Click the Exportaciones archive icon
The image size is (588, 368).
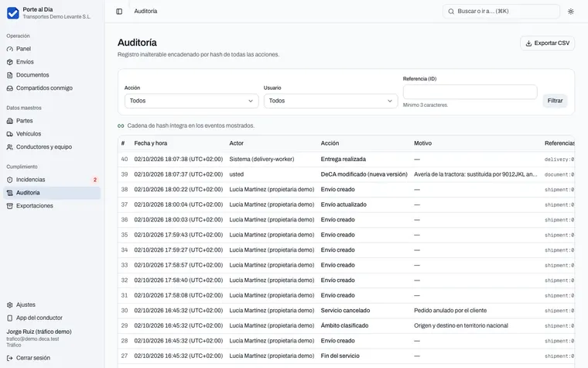coord(10,206)
